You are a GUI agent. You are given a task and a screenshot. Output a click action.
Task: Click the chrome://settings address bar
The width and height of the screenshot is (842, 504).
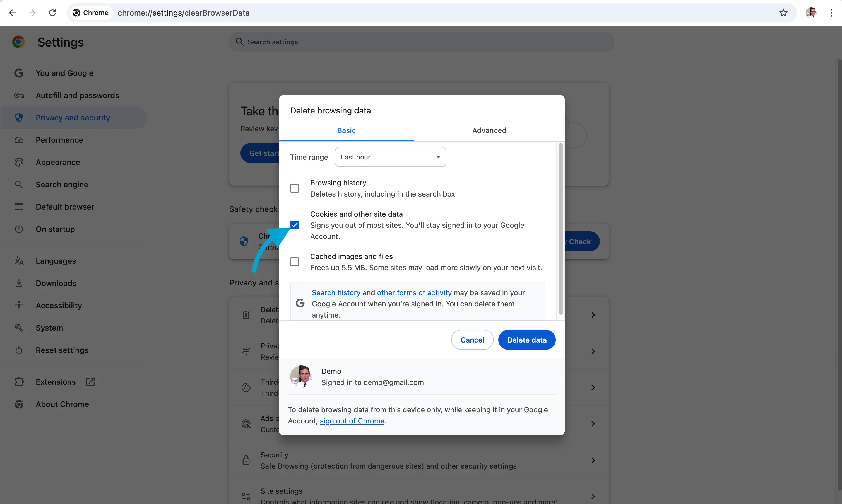(432, 13)
